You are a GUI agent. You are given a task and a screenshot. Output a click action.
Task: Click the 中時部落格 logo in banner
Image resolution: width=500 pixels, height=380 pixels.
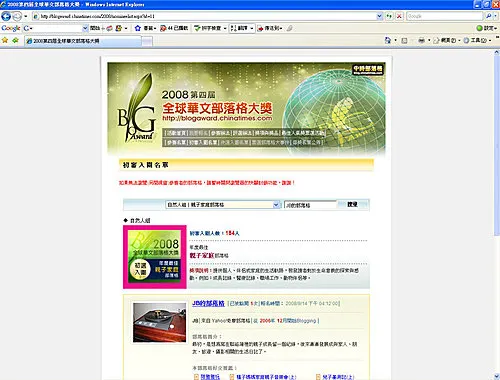[368, 69]
